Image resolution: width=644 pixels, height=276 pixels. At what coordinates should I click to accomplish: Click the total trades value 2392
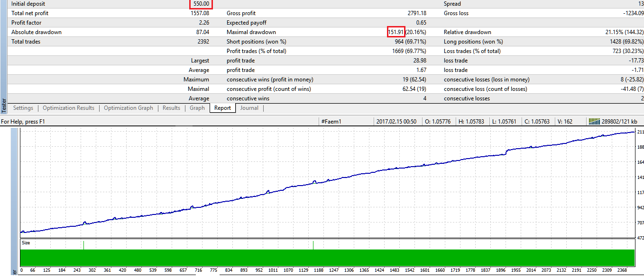point(203,42)
